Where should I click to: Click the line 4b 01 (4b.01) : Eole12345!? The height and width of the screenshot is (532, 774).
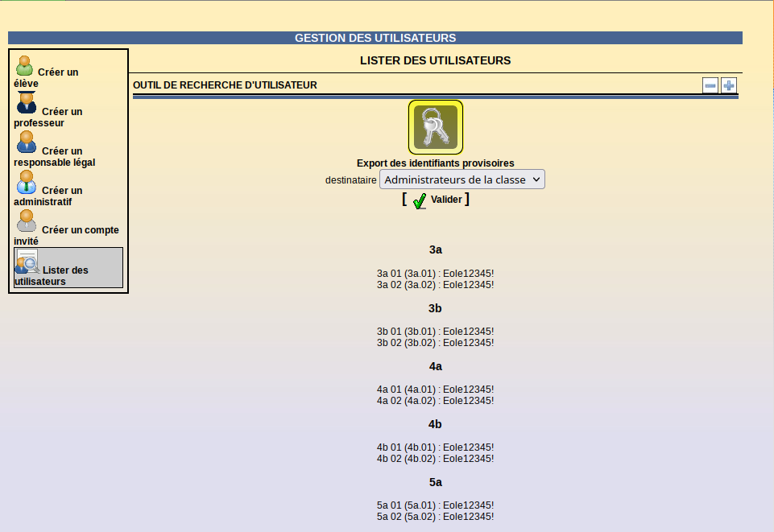click(436, 447)
